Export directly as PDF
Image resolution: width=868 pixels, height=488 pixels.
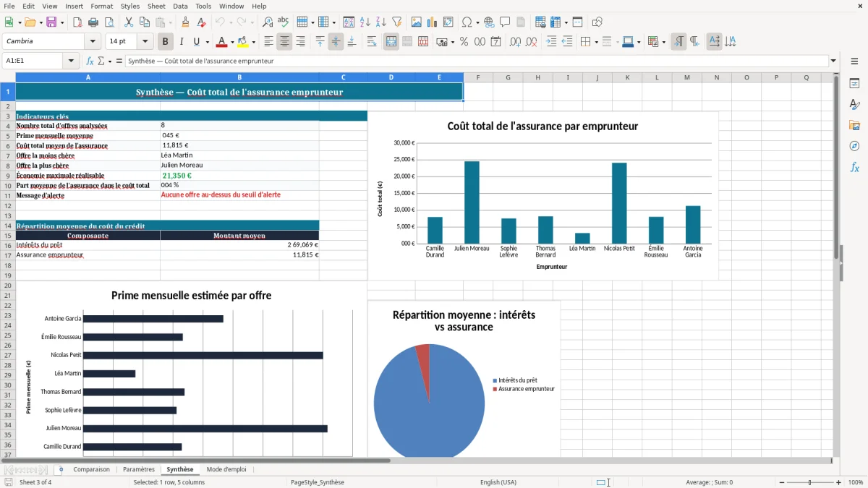(77, 22)
